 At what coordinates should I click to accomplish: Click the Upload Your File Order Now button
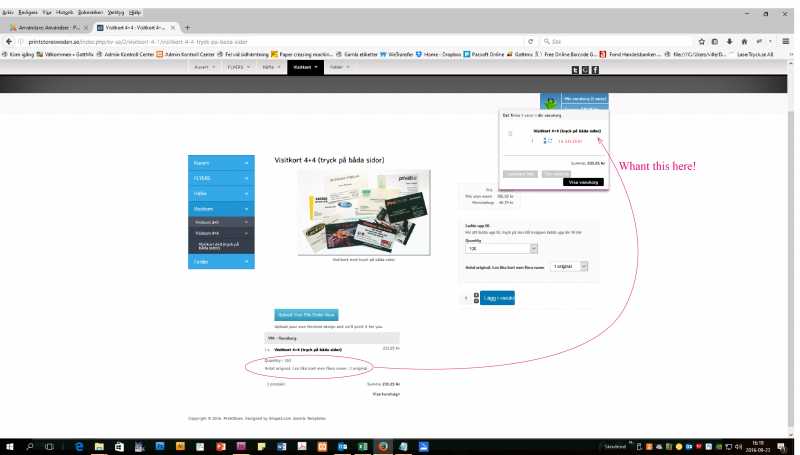point(306,315)
